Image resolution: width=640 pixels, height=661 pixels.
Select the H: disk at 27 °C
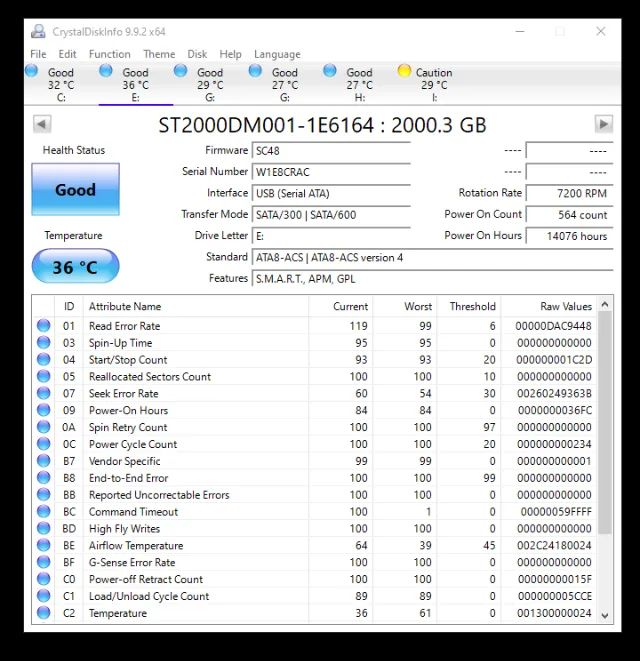tap(359, 84)
